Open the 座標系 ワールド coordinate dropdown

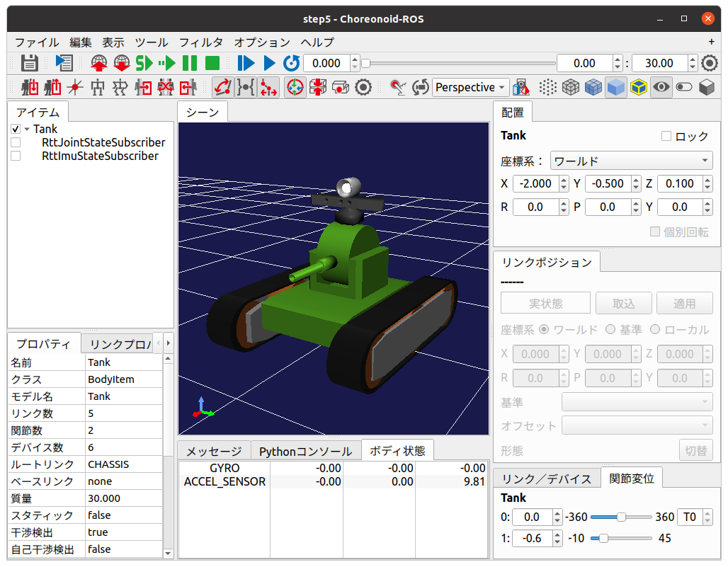pos(631,161)
